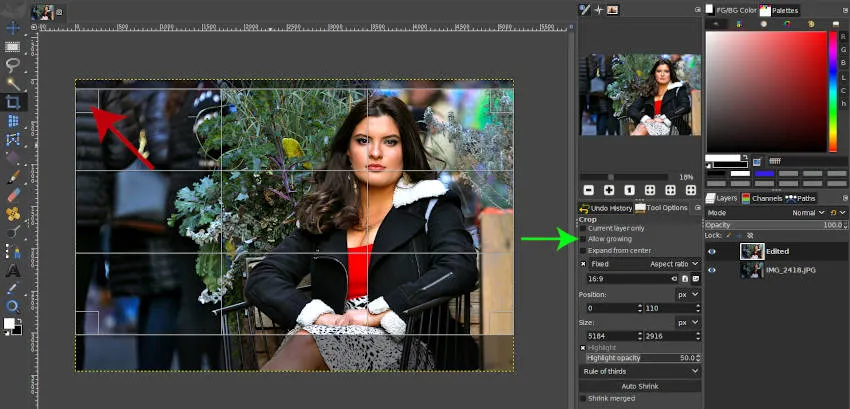Select the Eraser tool

13,195
